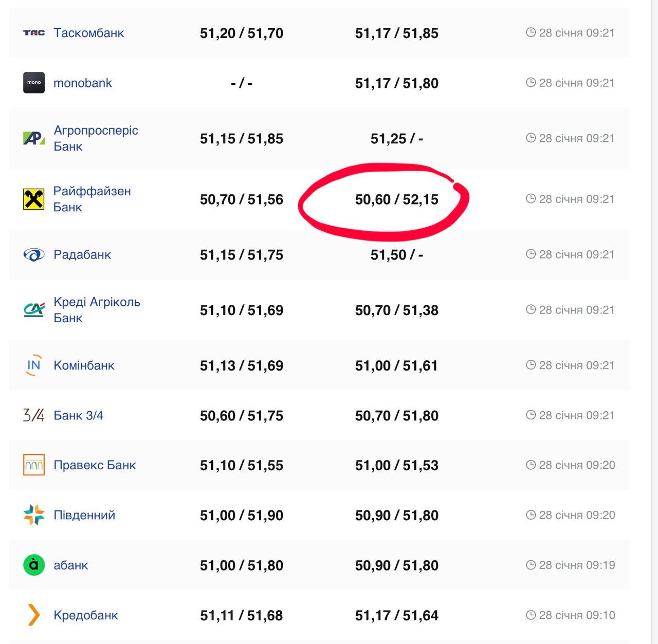Click the orange Кредобанк chevron logo
658x644 pixels.
click(x=34, y=615)
